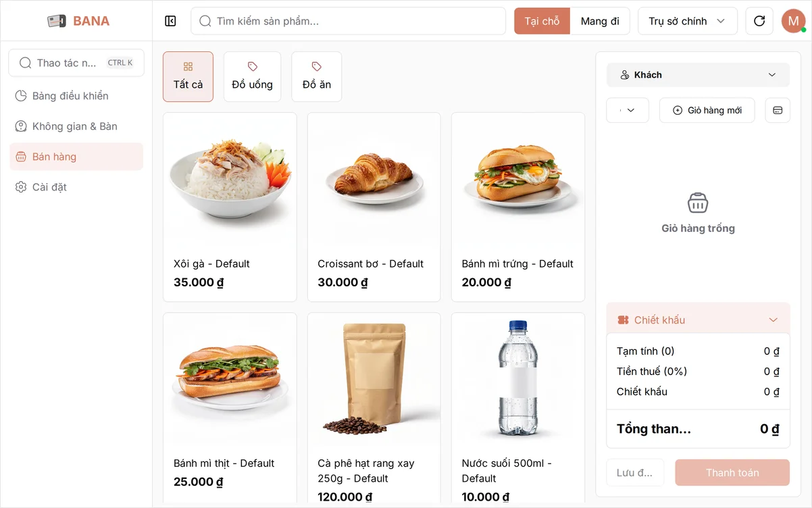Click the Giỏ hàng mới button
Viewport: 812px width, 508px height.
(707, 110)
